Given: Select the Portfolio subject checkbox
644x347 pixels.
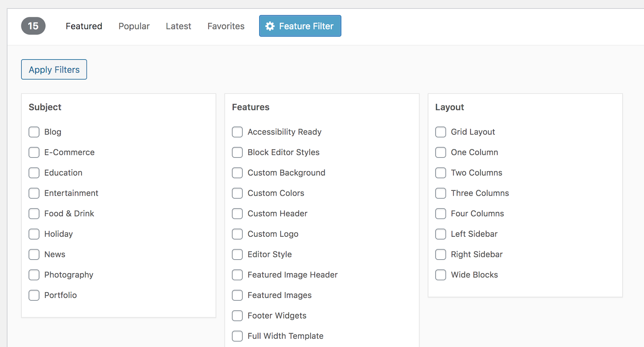Looking at the screenshot, I should (34, 295).
